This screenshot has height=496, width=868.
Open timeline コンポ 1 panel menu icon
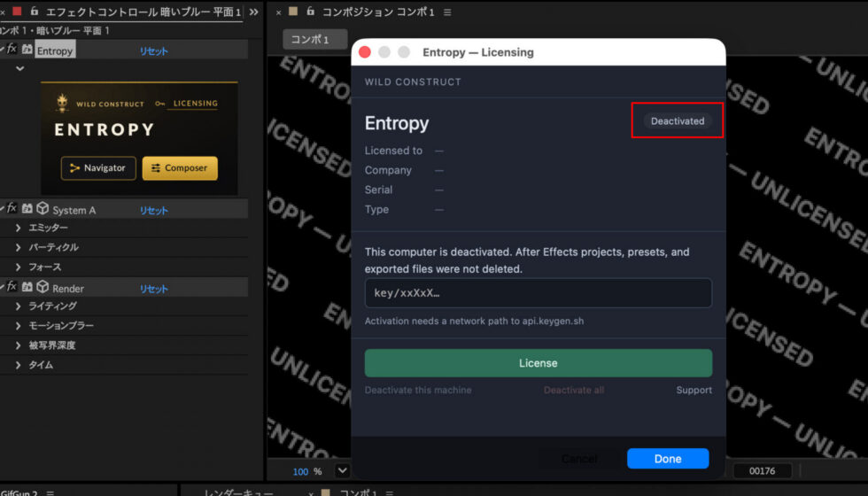(390, 492)
